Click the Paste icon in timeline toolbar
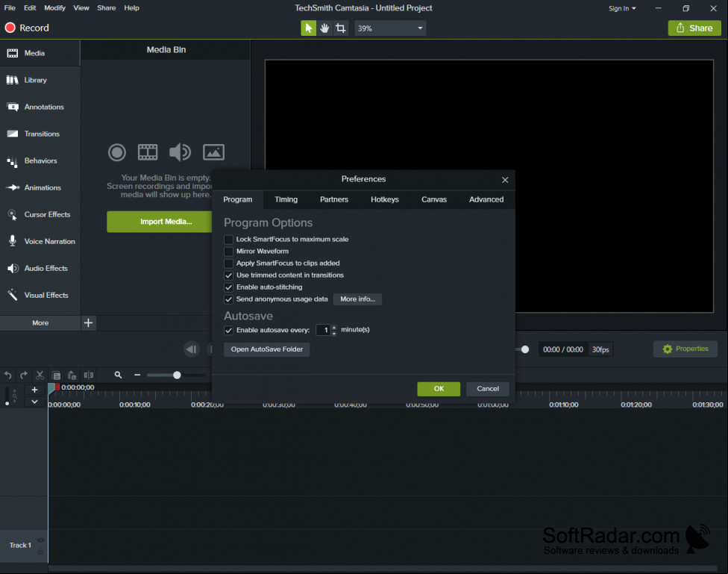This screenshot has width=728, height=574. pyautogui.click(x=72, y=375)
